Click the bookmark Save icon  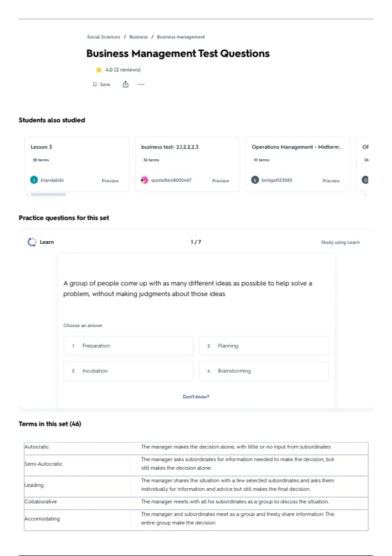pyautogui.click(x=95, y=84)
